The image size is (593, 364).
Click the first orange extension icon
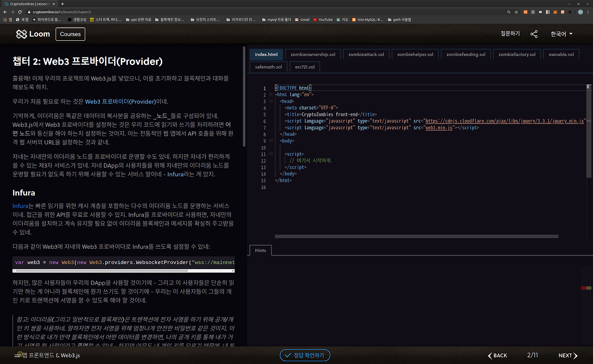[x=525, y=12]
